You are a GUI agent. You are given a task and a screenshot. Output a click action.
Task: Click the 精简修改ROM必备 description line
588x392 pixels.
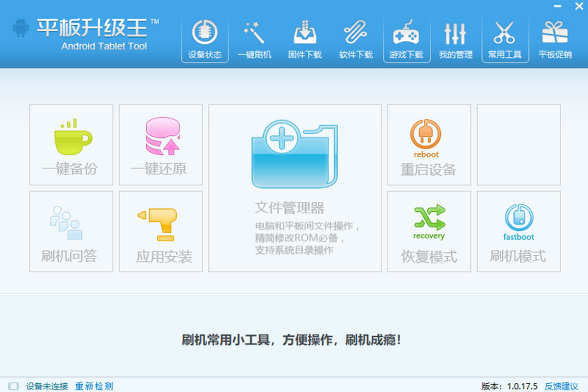pyautogui.click(x=300, y=238)
